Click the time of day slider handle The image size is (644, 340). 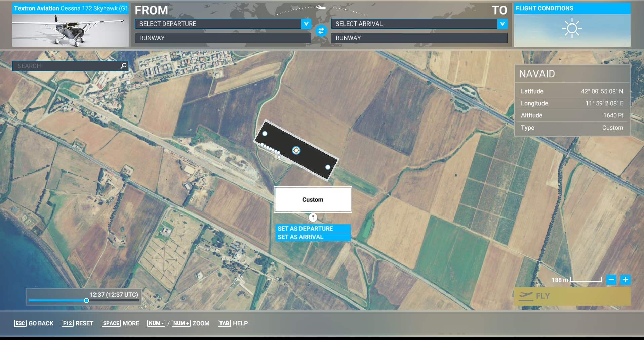tap(86, 301)
